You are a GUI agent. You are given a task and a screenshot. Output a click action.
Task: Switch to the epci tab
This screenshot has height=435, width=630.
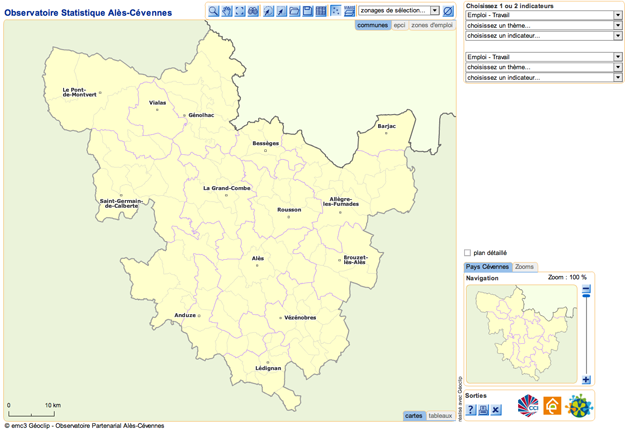click(399, 24)
